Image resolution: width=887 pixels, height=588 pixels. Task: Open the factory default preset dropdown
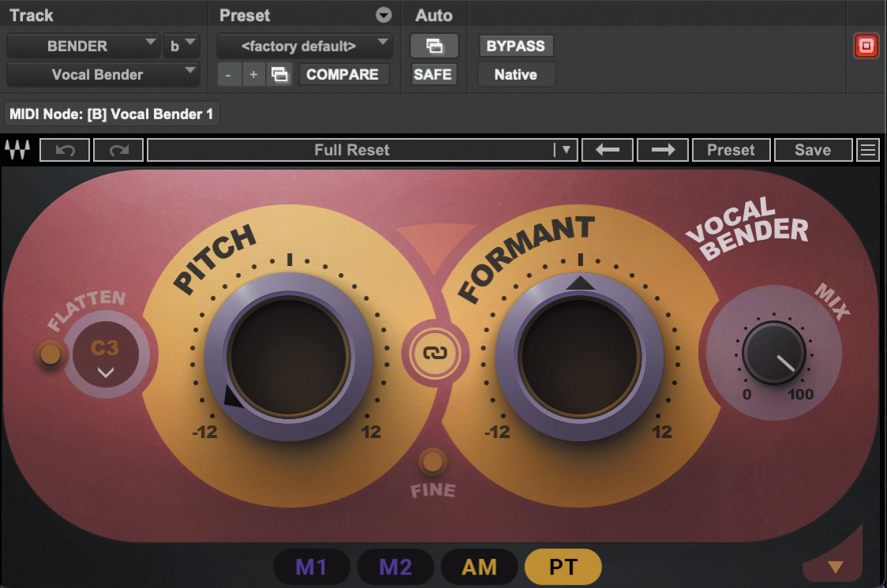[x=304, y=46]
